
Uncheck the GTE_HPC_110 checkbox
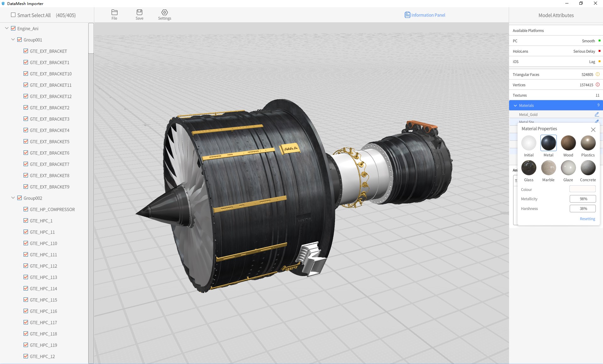pos(26,243)
